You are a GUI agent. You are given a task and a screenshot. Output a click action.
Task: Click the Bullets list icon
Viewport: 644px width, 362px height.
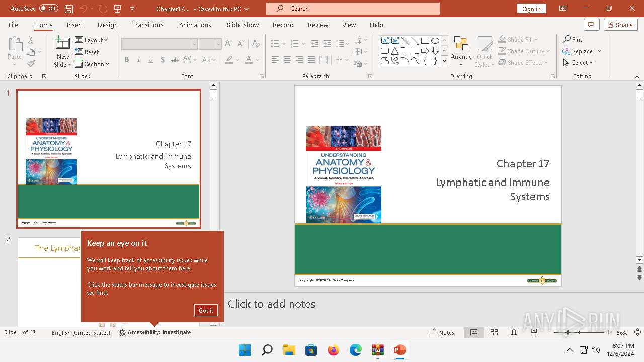point(275,44)
